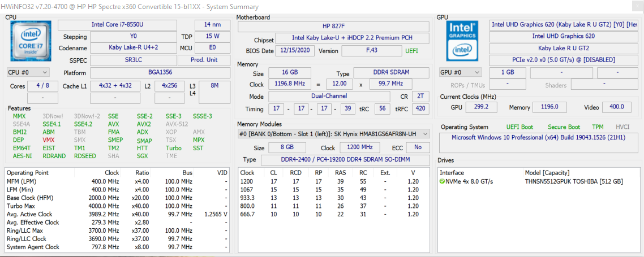This screenshot has height=257, width=644.
Task: Click Intel UHD Graphics 620 name field
Action: coord(564,37)
